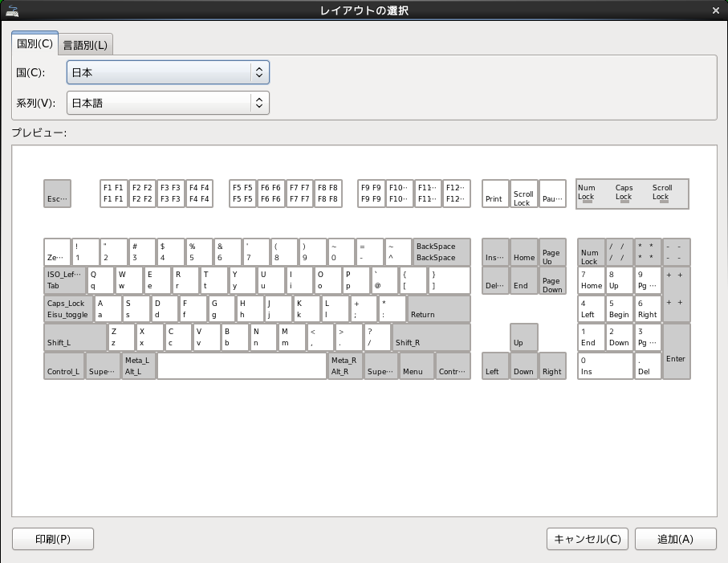Viewport: 728px width, 563px height.
Task: Click the Esc key in preview
Action: coord(57,194)
